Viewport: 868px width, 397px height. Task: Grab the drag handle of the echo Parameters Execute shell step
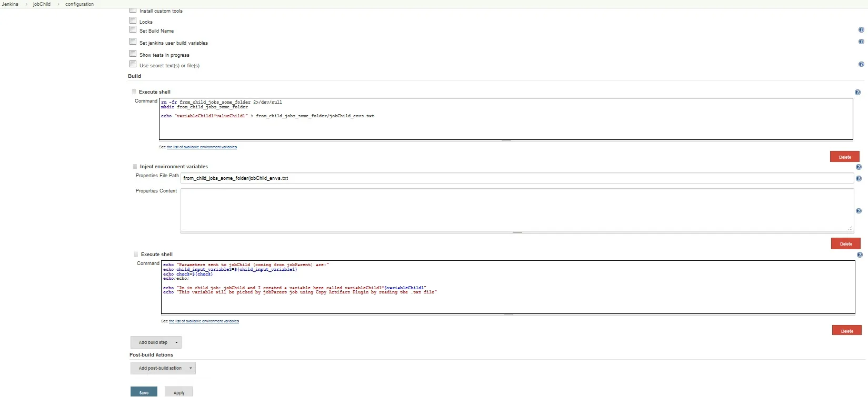(x=136, y=255)
